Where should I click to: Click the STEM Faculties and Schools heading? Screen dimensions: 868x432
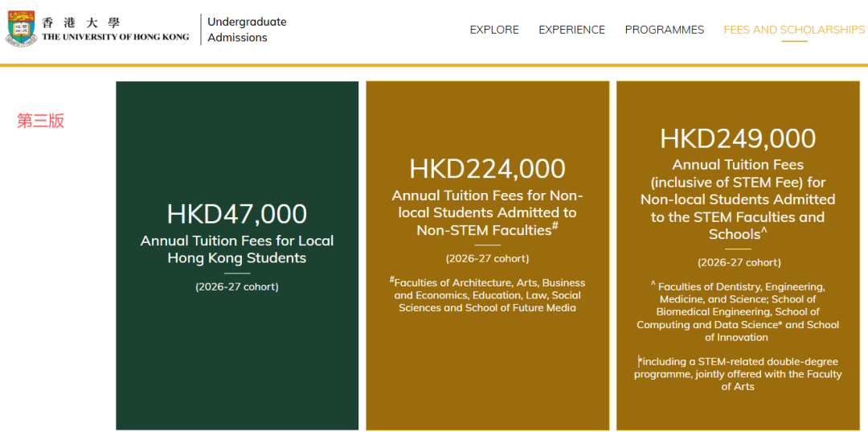click(x=738, y=200)
